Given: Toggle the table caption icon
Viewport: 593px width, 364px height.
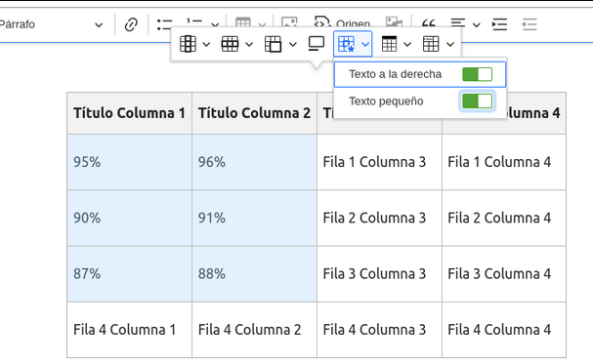Looking at the screenshot, I should 317,44.
